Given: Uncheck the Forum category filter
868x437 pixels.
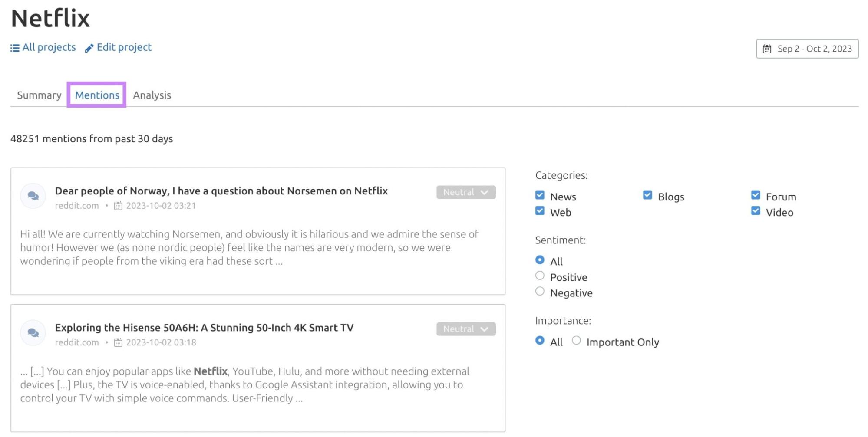Looking at the screenshot, I should [756, 195].
